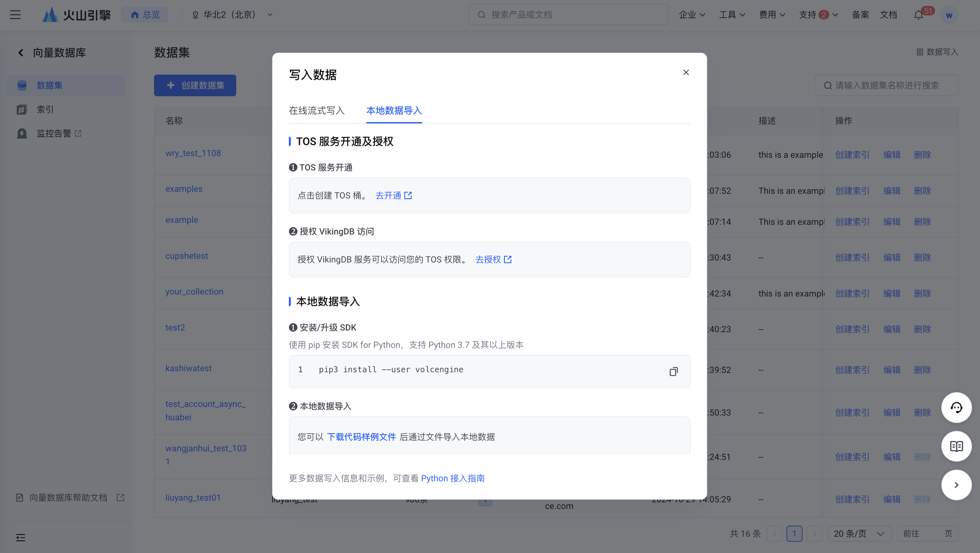Click 创建索引 for wry_test_1108 row
The width and height of the screenshot is (980, 553).
[x=852, y=154]
